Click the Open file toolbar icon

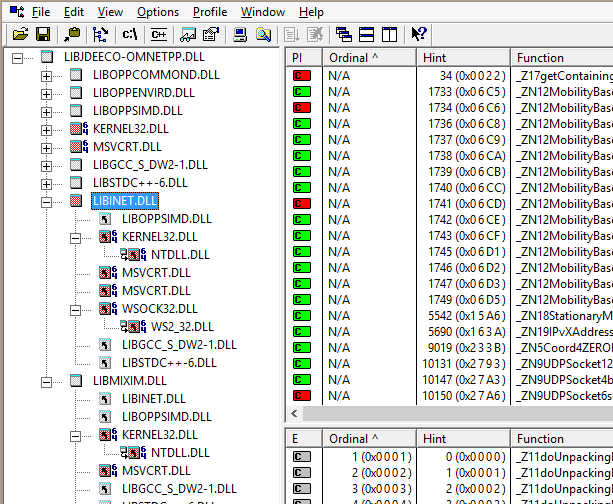[20, 34]
